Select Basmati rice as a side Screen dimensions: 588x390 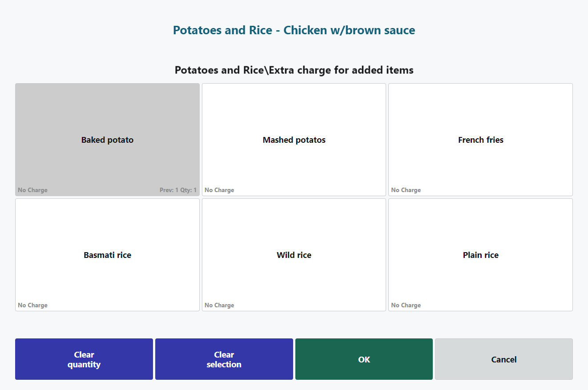point(107,255)
